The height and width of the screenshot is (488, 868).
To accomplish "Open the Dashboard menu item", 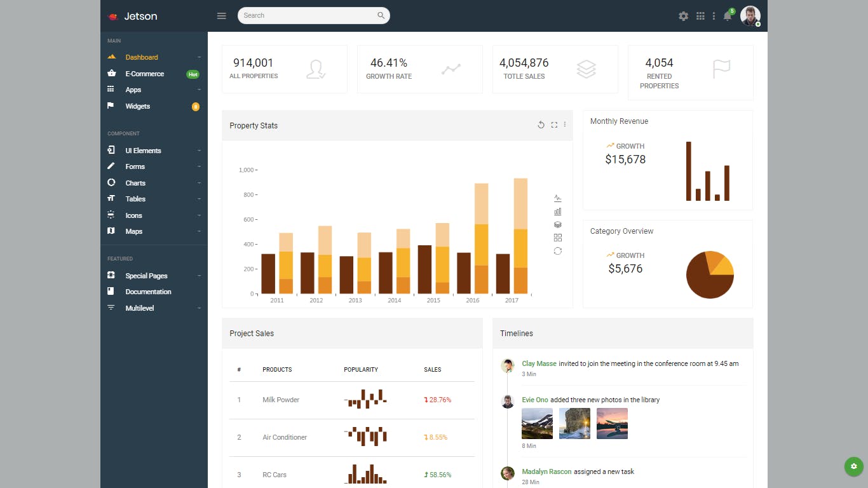I will pos(141,57).
